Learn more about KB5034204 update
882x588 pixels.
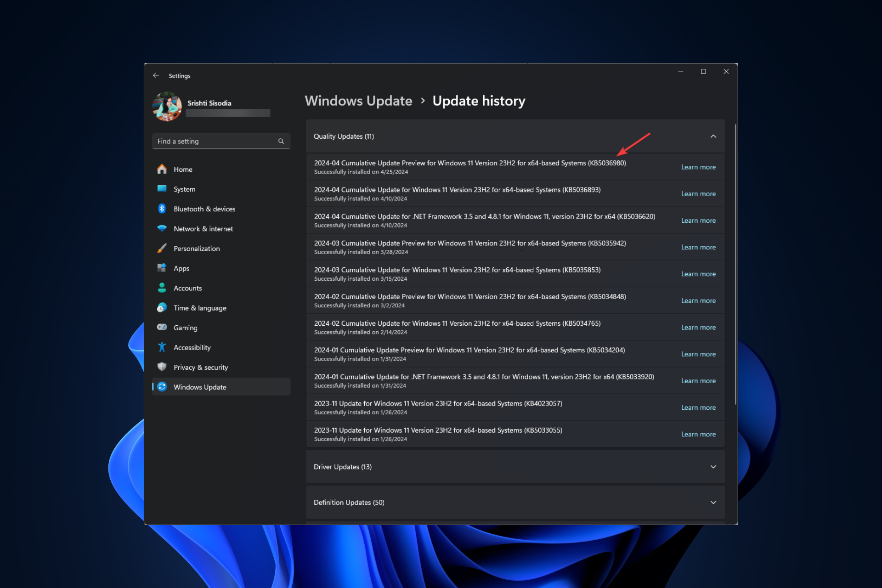tap(698, 354)
